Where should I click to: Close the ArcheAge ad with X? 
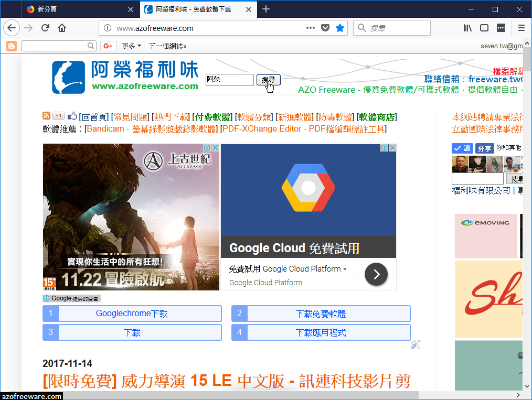(x=216, y=148)
